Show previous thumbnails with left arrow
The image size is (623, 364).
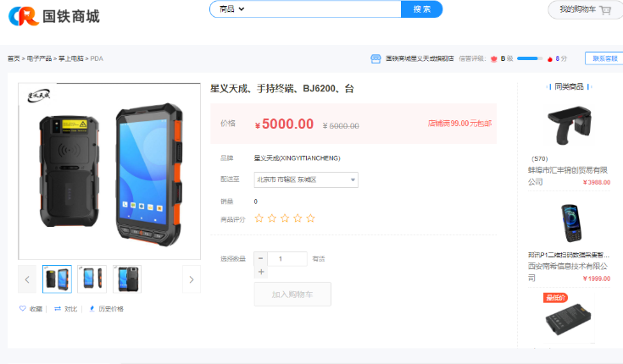tap(27, 279)
